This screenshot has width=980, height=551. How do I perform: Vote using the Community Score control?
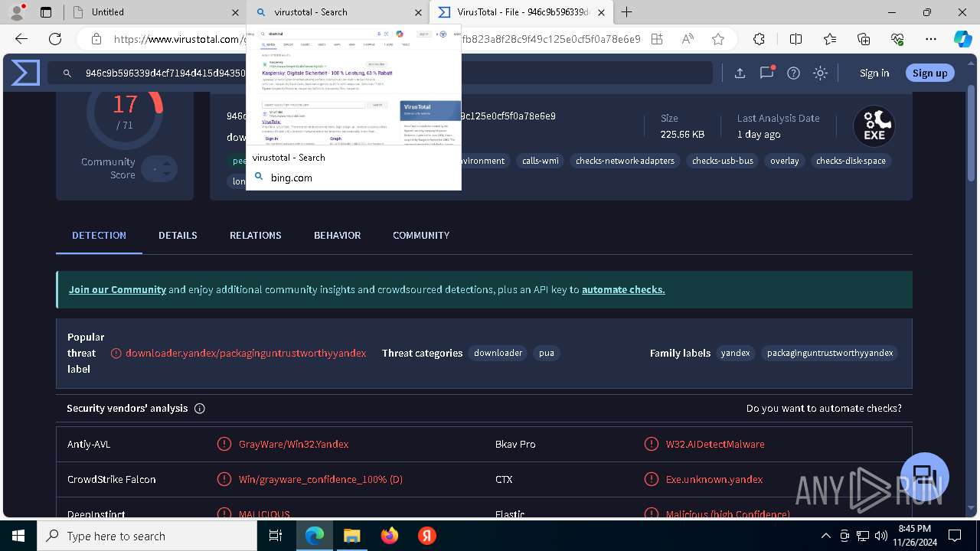160,168
